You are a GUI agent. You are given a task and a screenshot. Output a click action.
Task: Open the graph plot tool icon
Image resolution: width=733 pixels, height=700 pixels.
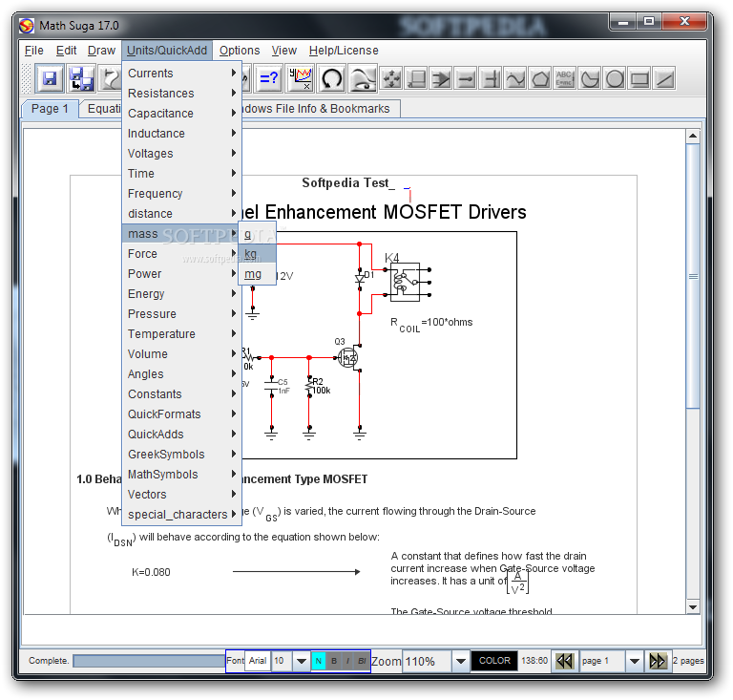300,78
